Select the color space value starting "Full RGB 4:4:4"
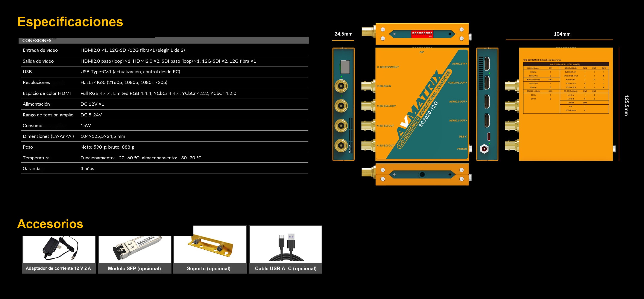 158,93
